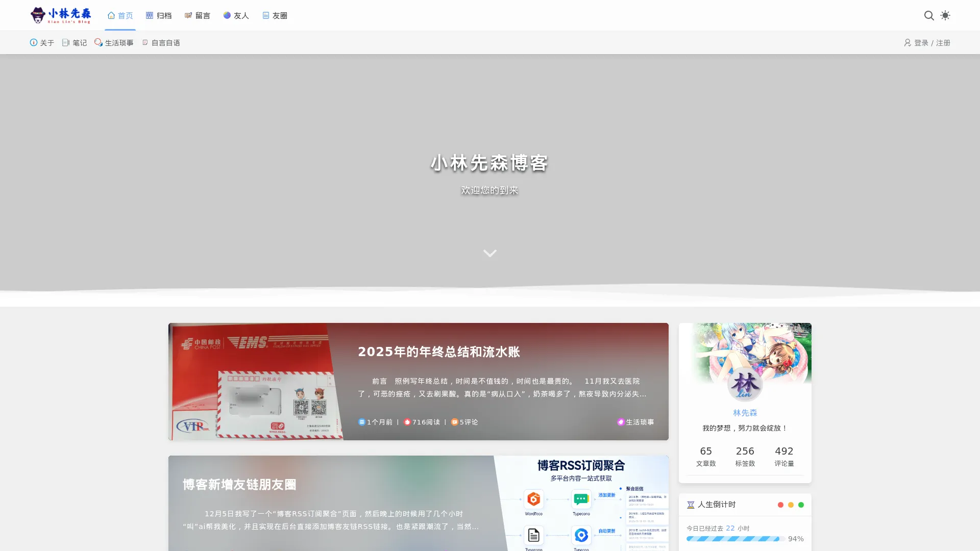Viewport: 980px width, 551px height.
Task: Click the blog logo in header
Action: [x=61, y=15]
